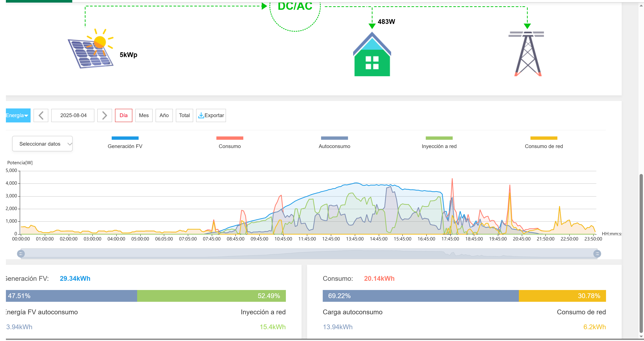Click the power grid tower icon
The image size is (644, 341).
click(x=527, y=54)
